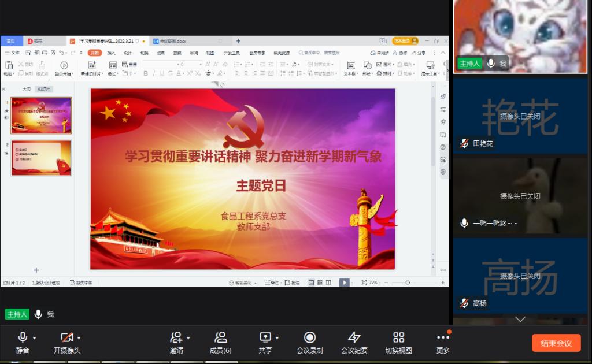Click zoom out minus on status bar
Viewport: 592px width, 364px height.
click(x=386, y=283)
